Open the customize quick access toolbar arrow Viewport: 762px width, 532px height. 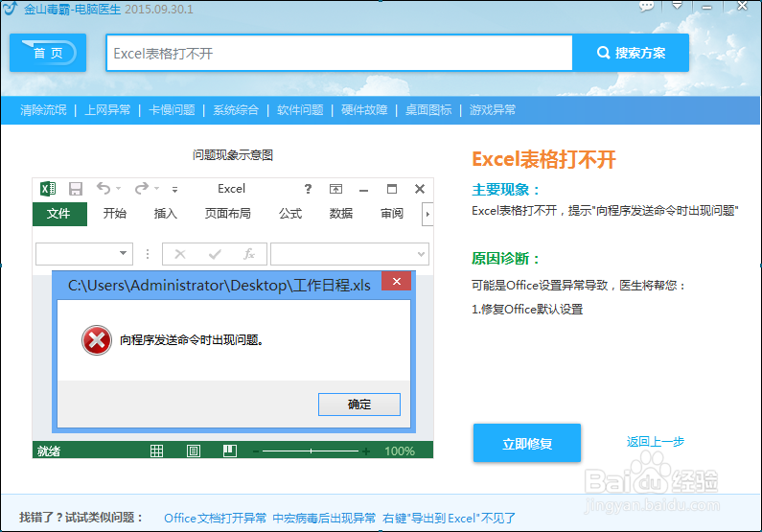(175, 190)
